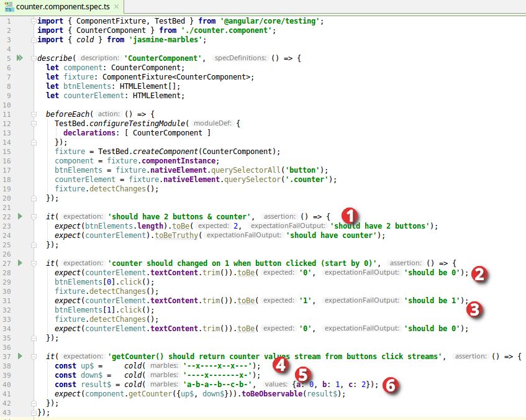Image resolution: width=526 pixels, height=420 pixels.
Task: Click configureTestingModule on line 12
Action: [137, 124]
